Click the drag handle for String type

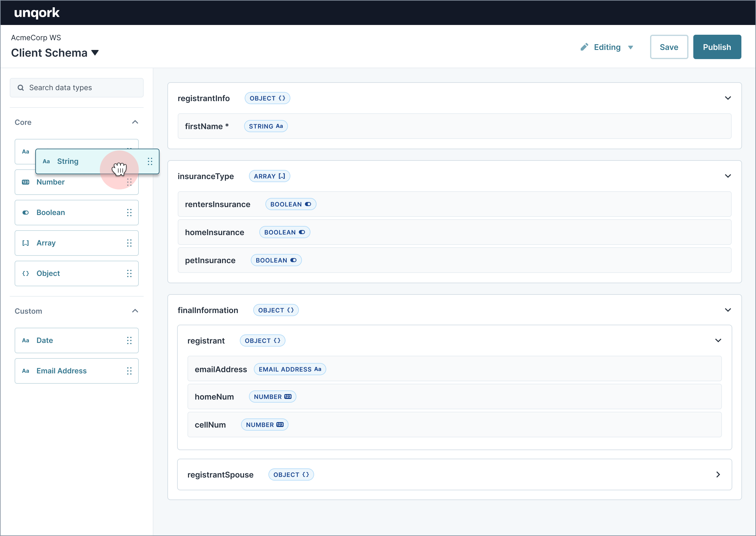[x=149, y=161]
